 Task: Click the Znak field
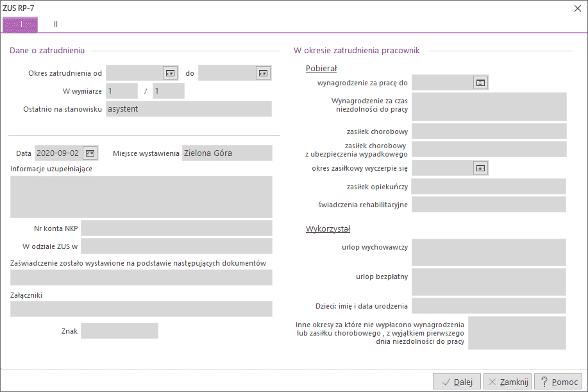pyautogui.click(x=120, y=331)
